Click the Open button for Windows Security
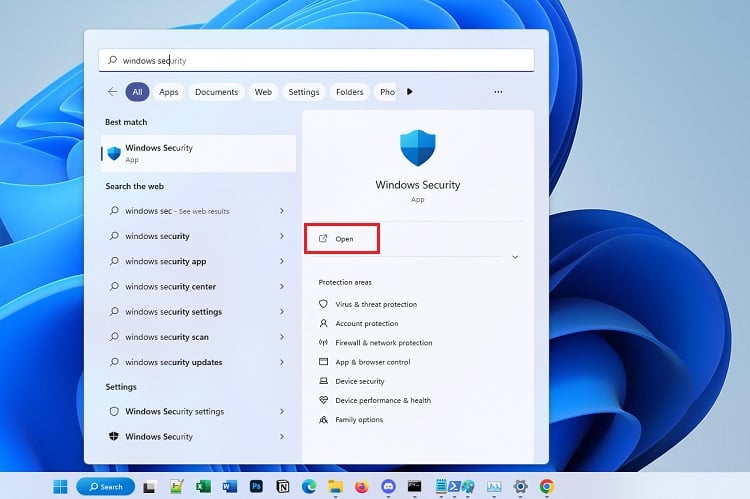The image size is (750, 499). point(342,239)
